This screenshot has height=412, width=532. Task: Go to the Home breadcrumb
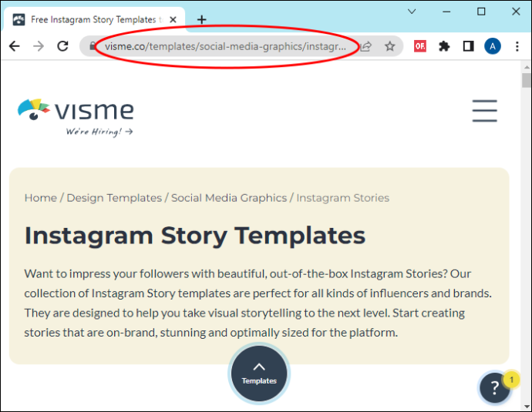click(x=40, y=198)
